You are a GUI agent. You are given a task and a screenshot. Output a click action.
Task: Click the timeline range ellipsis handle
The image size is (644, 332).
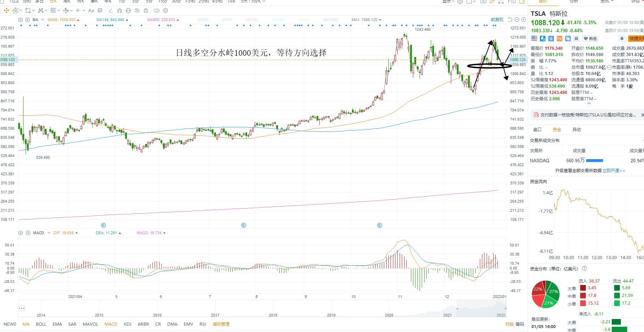[22, 309]
